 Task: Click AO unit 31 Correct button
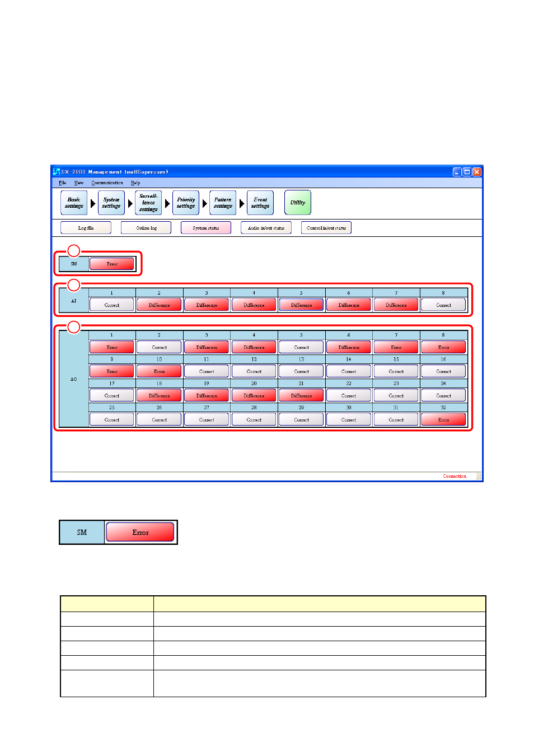396,419
